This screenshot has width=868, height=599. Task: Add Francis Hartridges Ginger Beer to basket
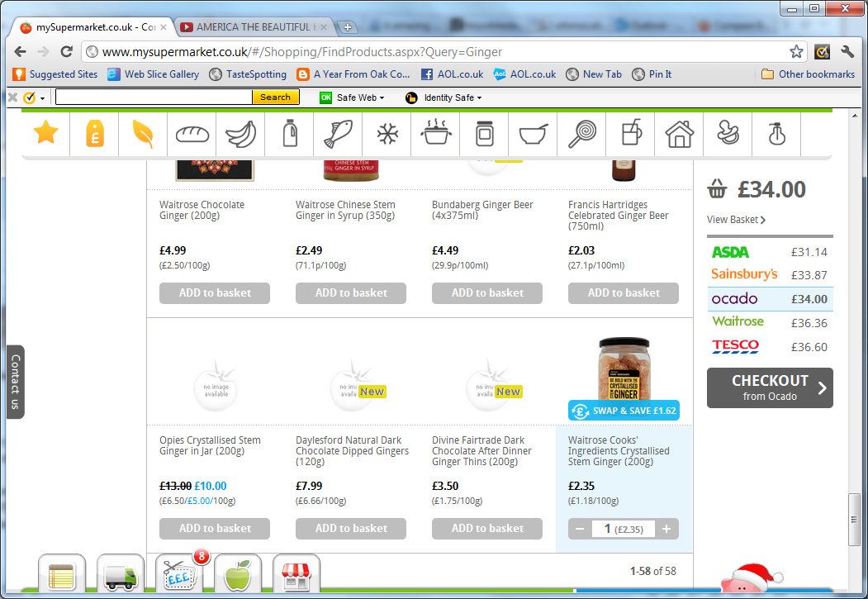[624, 292]
